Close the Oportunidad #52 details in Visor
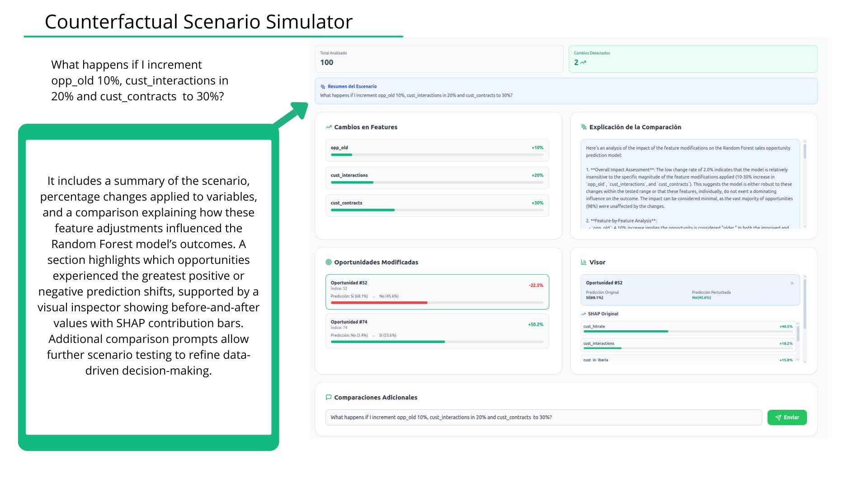This screenshot has height=488, width=868. click(x=792, y=283)
